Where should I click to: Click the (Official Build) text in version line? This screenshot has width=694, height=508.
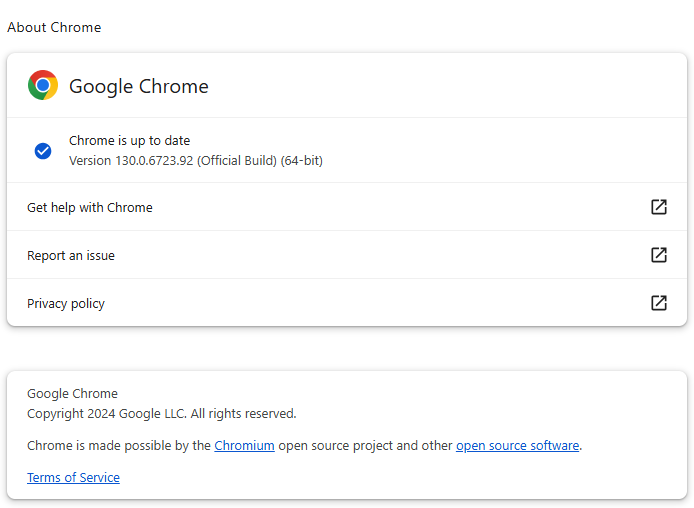point(237,161)
